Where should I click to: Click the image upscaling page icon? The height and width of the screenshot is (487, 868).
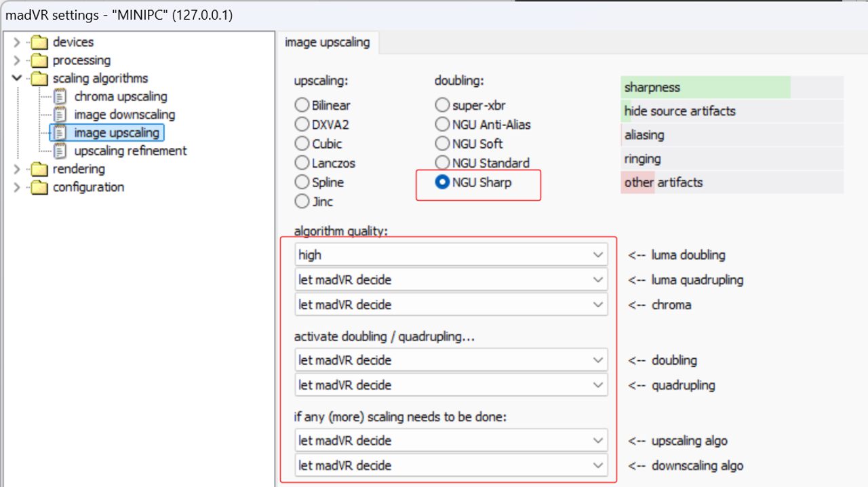click(60, 133)
